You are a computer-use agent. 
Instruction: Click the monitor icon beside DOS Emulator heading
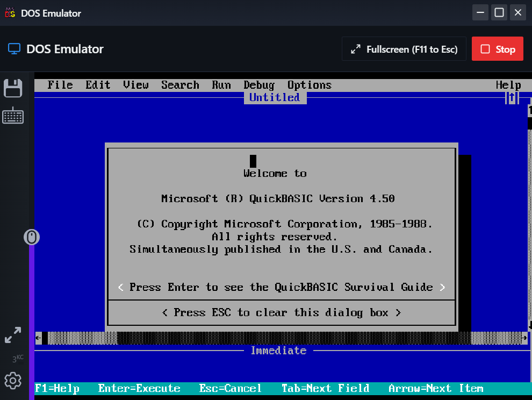click(x=15, y=49)
